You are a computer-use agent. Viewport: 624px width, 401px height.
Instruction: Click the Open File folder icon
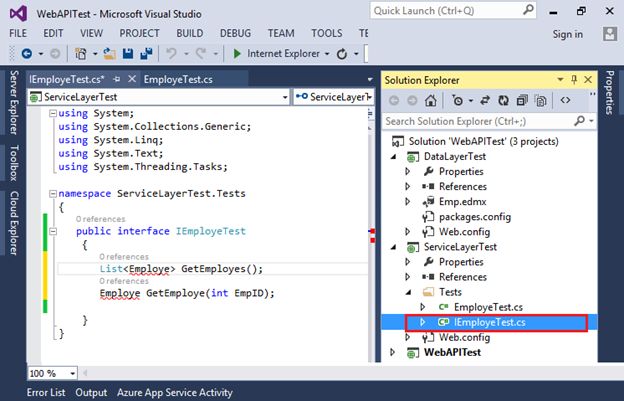coord(109,53)
